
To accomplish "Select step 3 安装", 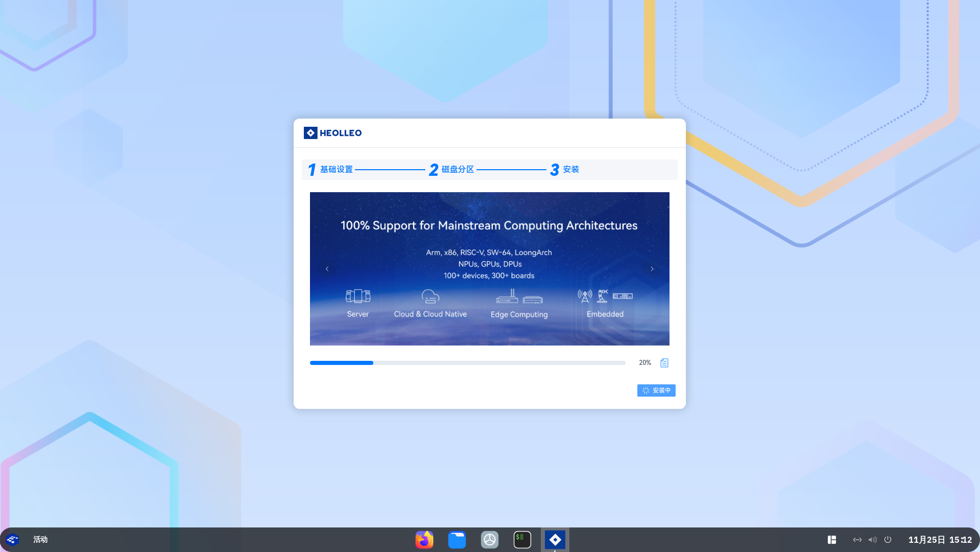I will pyautogui.click(x=564, y=169).
